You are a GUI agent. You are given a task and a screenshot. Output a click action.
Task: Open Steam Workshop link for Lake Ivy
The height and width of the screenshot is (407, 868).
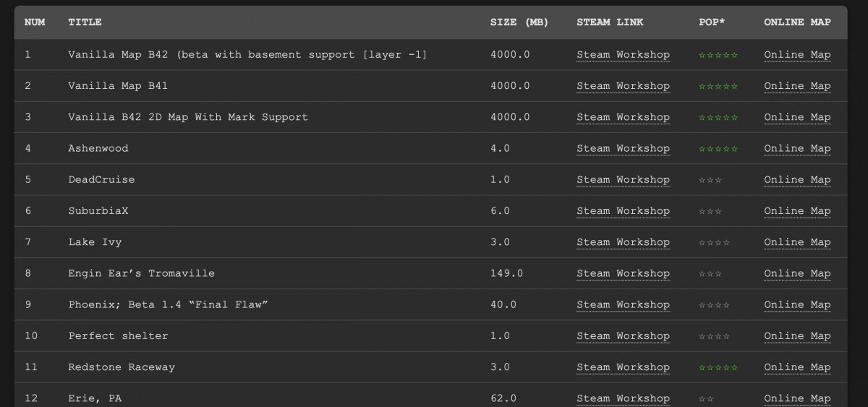(623, 242)
